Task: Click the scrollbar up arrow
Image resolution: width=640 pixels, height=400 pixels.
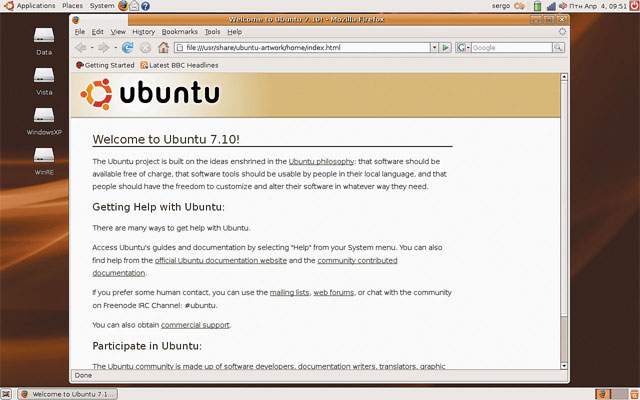Action: (564, 77)
